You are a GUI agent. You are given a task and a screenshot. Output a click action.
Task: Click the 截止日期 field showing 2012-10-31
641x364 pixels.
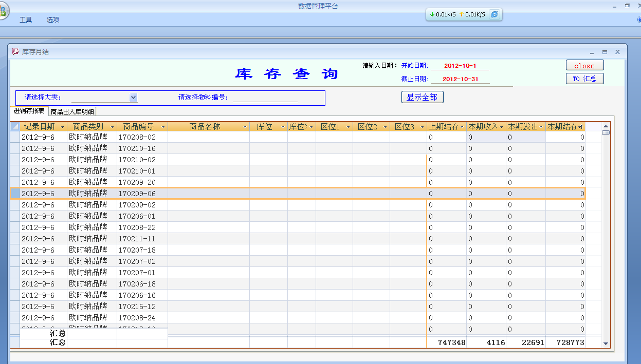point(460,79)
